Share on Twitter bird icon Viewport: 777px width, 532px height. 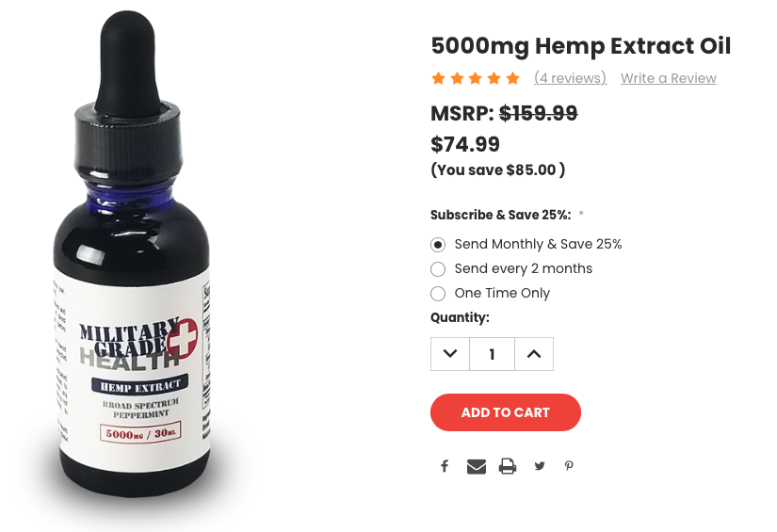(x=540, y=466)
